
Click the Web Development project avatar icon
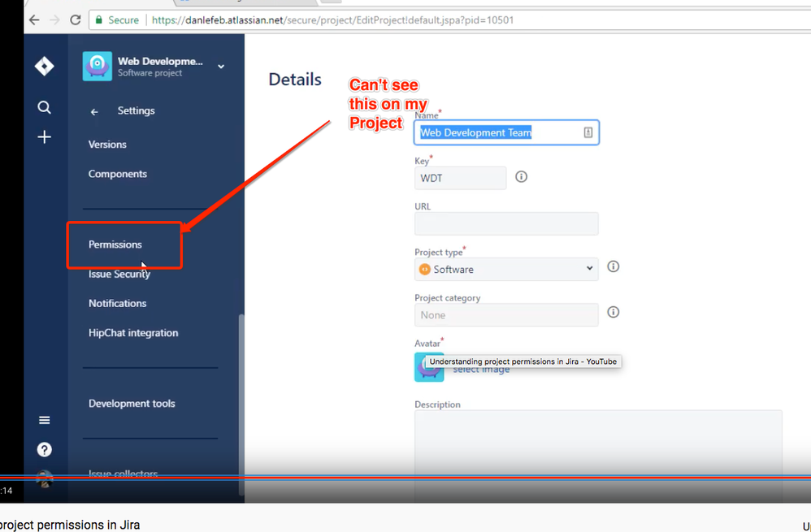pyautogui.click(x=98, y=66)
